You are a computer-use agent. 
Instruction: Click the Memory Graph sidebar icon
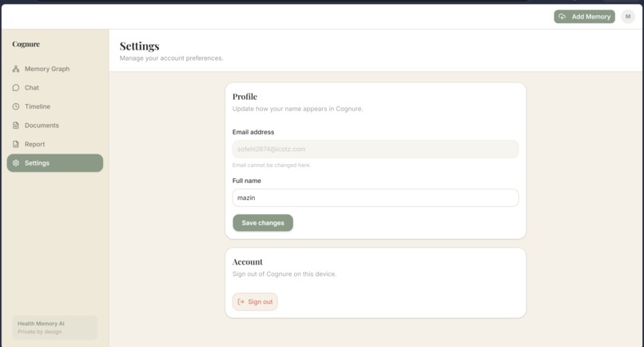(16, 69)
